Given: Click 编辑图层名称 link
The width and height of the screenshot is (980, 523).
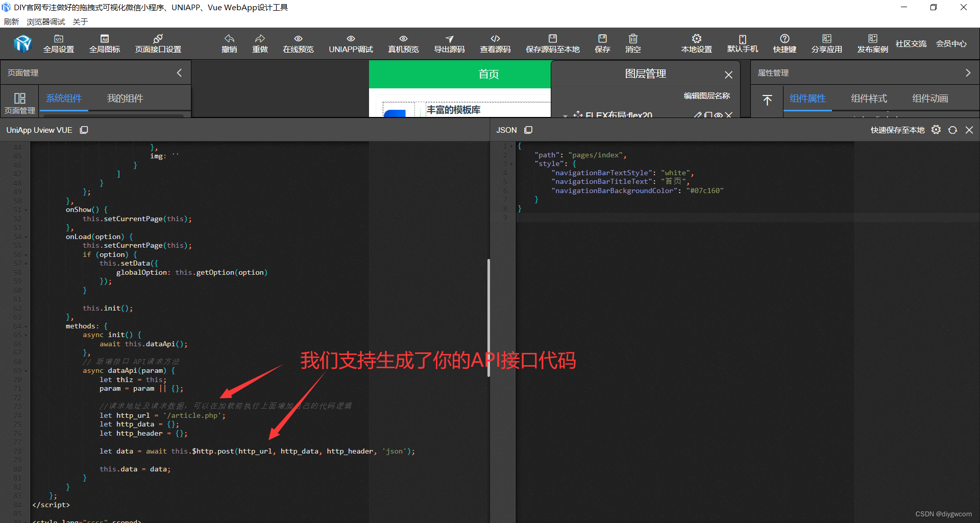Looking at the screenshot, I should tap(707, 96).
